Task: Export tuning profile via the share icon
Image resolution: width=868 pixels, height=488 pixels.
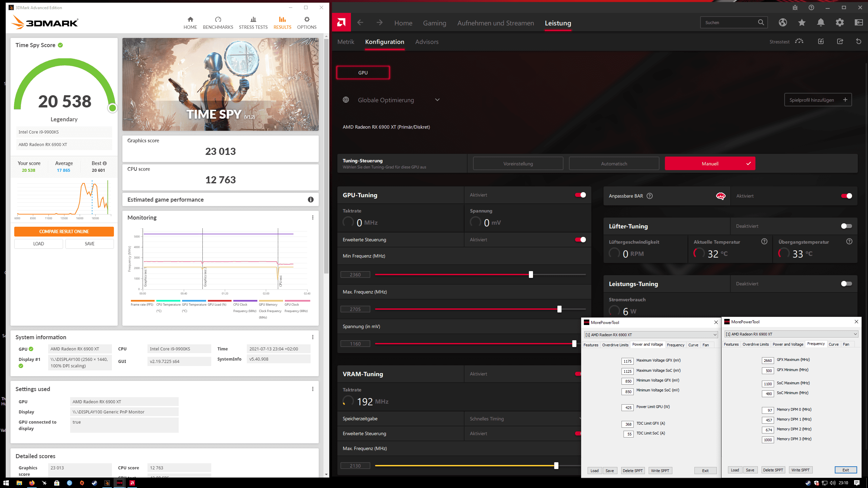Action: click(x=840, y=41)
